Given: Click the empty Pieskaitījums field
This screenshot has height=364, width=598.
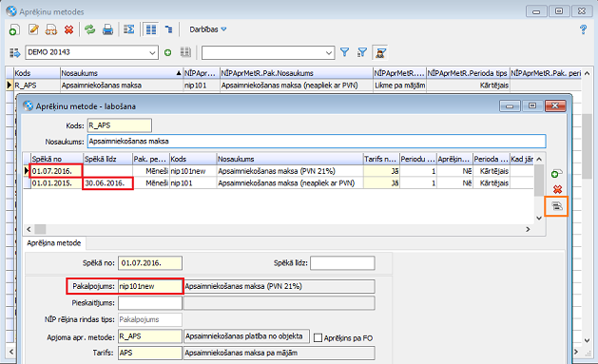Looking at the screenshot, I should (x=150, y=303).
